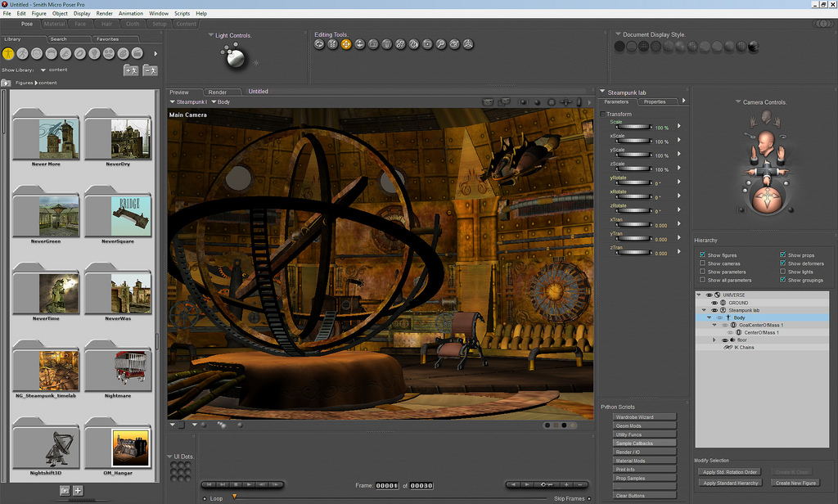Run the Wardrobe Wizard python script
Screen dimensions: 838x504
[644, 417]
